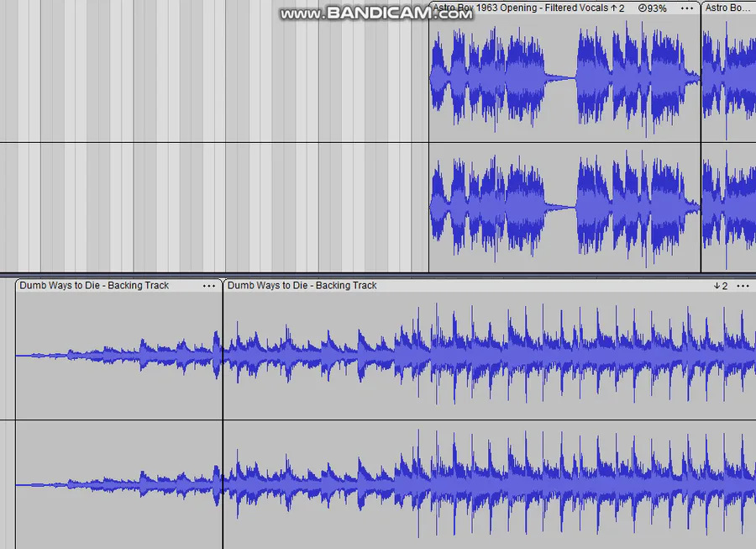Viewport: 756px width, 549px height.
Task: Click the pitch indicator ↑2 on Astro Boy clip
Action: pyautogui.click(x=617, y=8)
